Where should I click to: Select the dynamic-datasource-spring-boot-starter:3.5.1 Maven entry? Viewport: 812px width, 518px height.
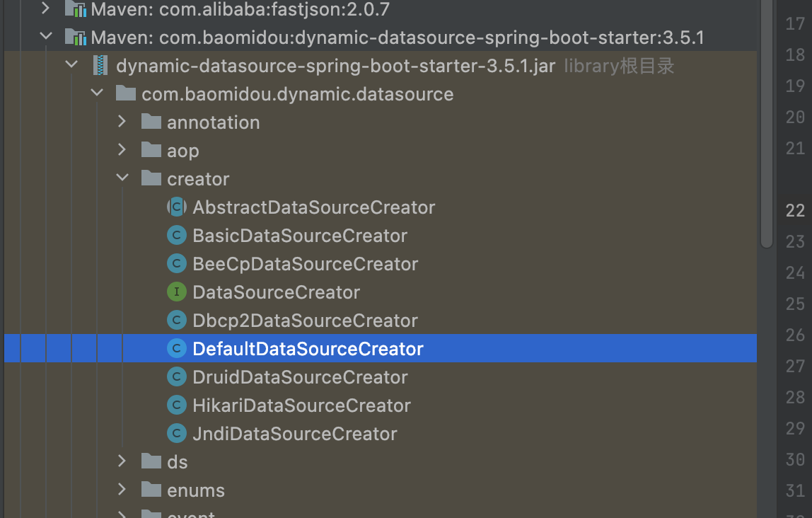(x=398, y=38)
